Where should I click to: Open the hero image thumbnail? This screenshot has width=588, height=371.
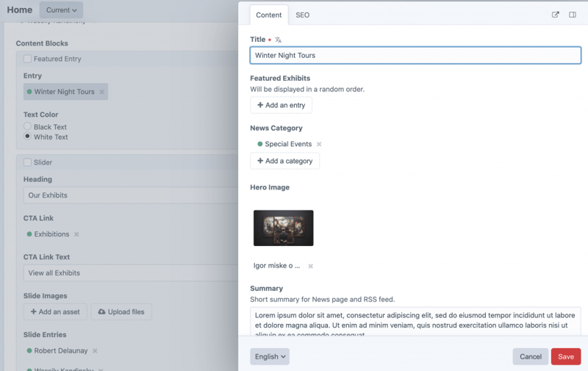pyautogui.click(x=284, y=228)
